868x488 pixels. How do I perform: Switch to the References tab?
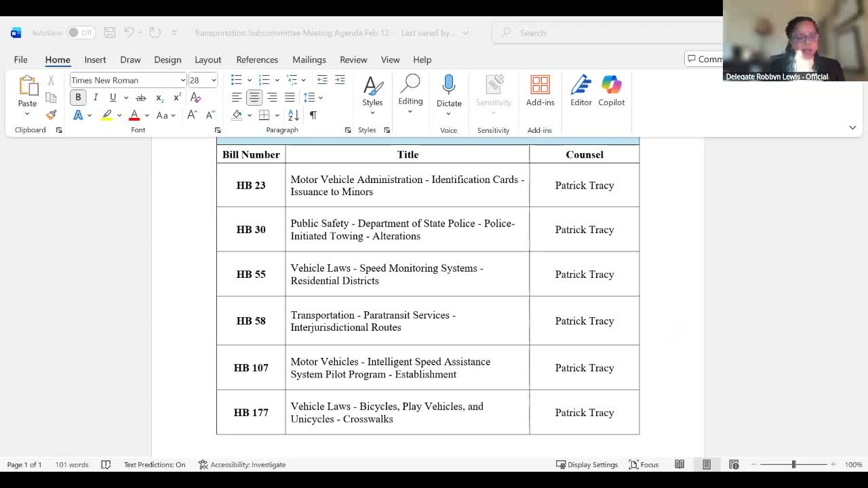(x=257, y=60)
